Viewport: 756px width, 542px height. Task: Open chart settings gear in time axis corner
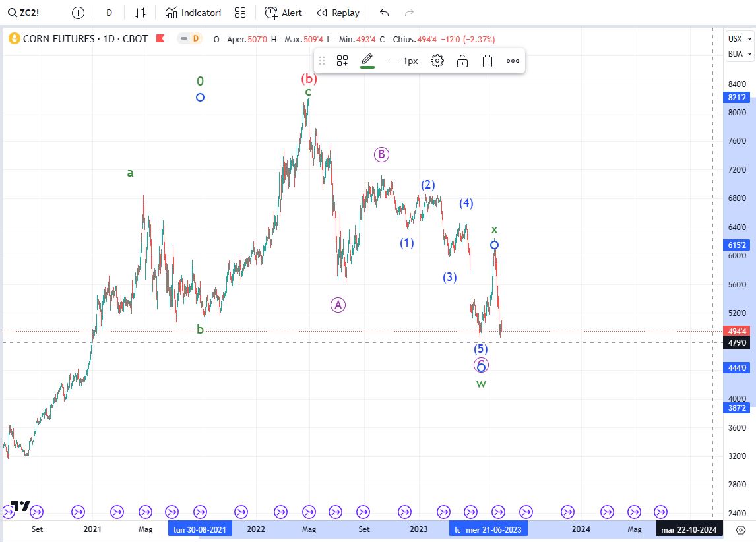tap(741, 530)
